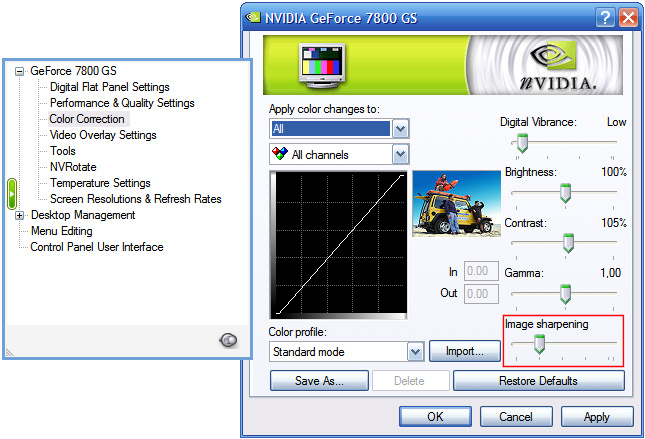Click the Apply button

[597, 417]
